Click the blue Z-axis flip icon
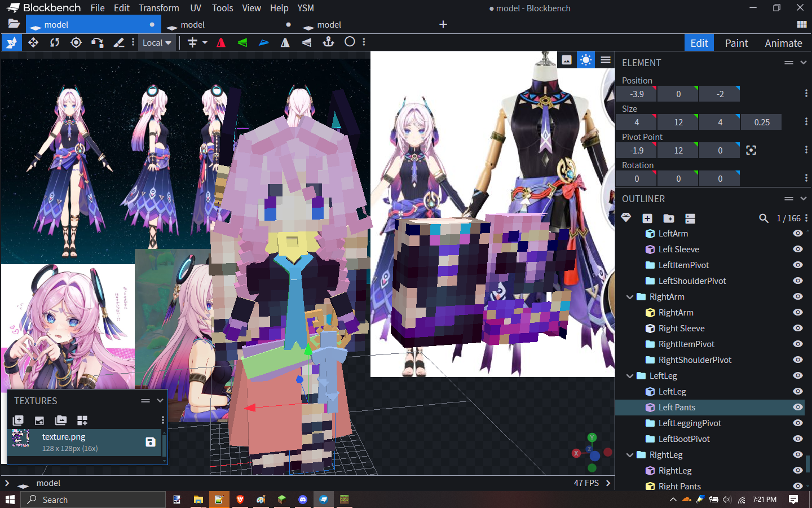This screenshot has height=508, width=812. 264,42
